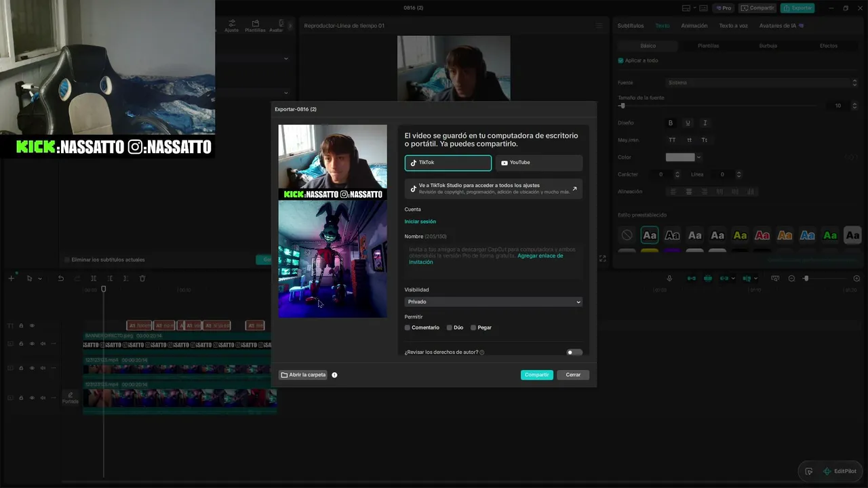
Task: Adjust the Línea spacing stepper
Action: pyautogui.click(x=738, y=174)
